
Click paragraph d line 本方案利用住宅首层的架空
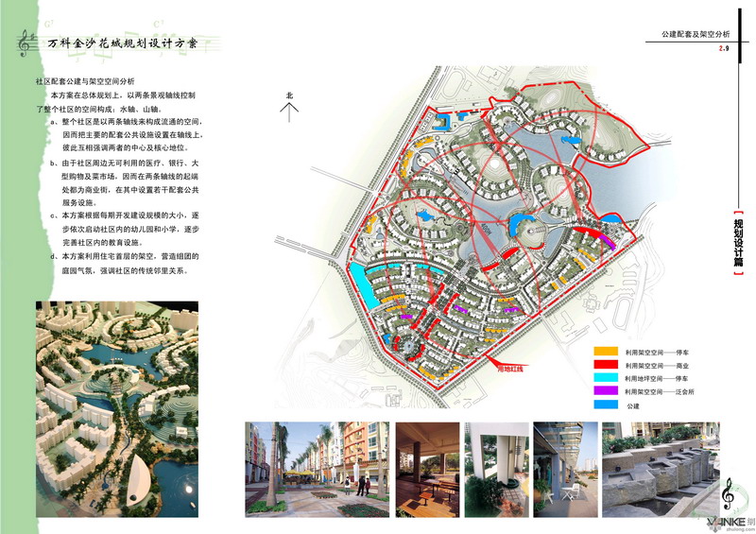(x=125, y=256)
